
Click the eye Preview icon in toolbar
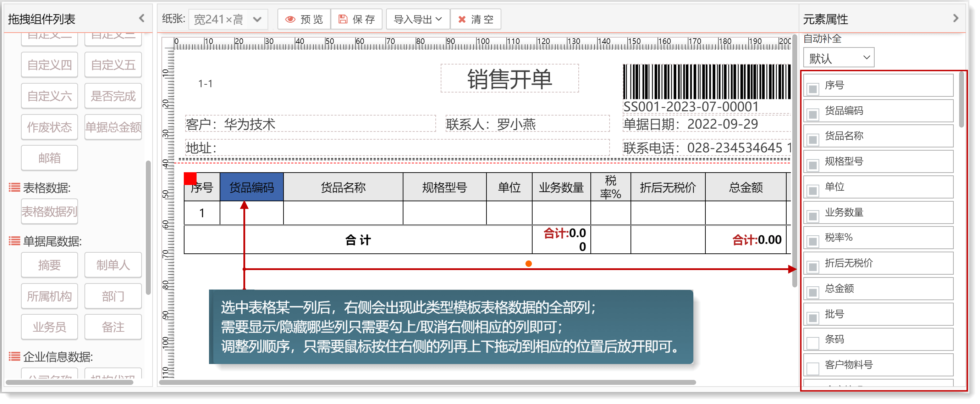click(290, 19)
